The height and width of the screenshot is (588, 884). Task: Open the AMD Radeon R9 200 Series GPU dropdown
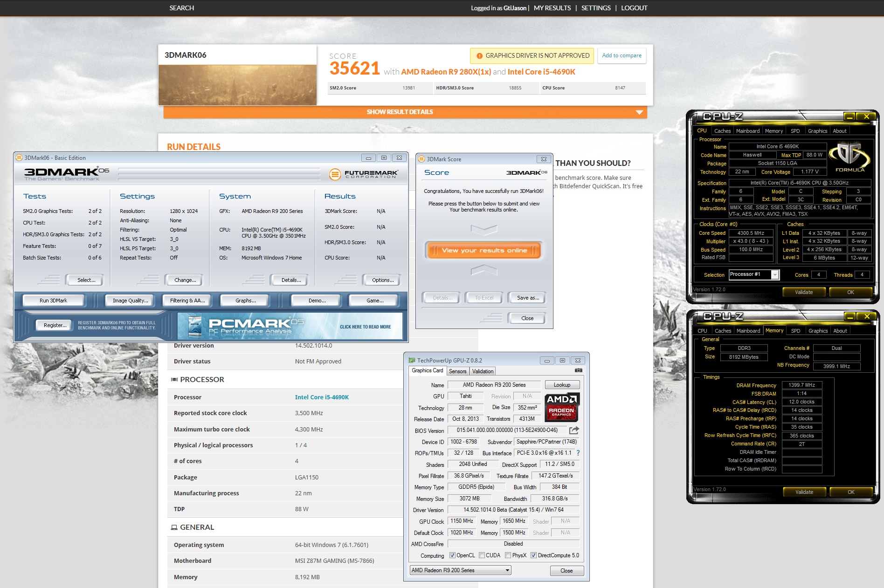(x=460, y=570)
